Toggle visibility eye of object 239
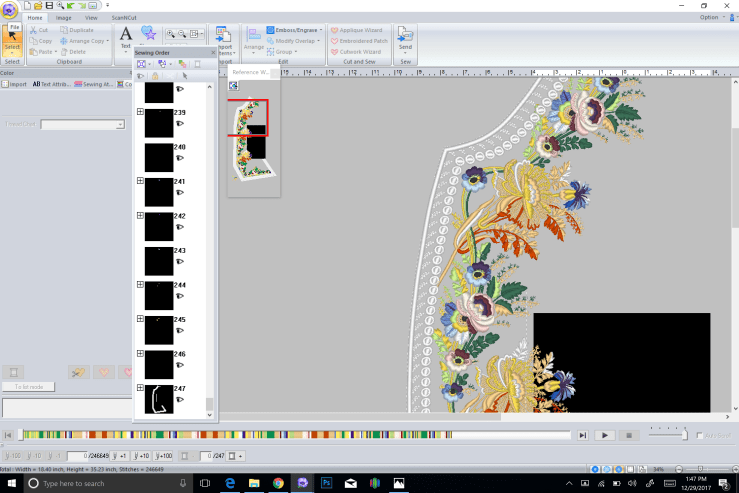 click(x=179, y=124)
